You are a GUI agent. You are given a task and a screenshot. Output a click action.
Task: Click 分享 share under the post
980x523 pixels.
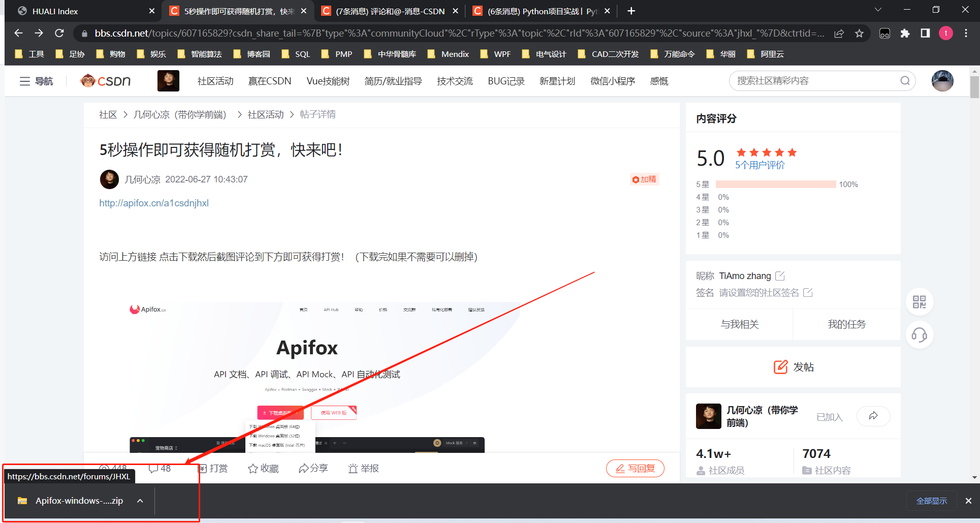point(313,468)
